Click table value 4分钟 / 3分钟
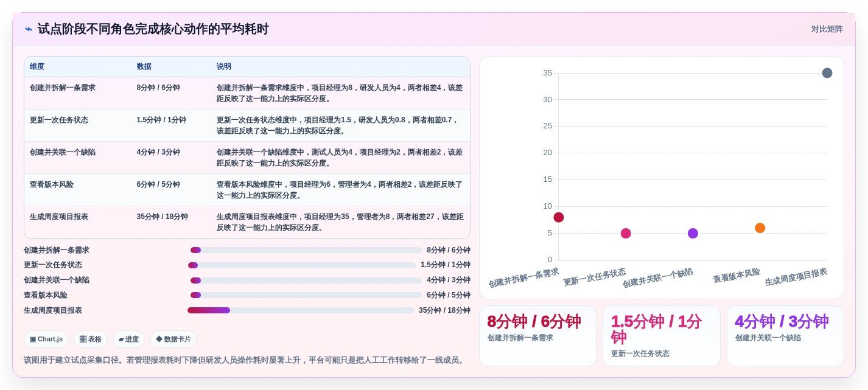This screenshot has width=868, height=390. pyautogui.click(x=158, y=152)
